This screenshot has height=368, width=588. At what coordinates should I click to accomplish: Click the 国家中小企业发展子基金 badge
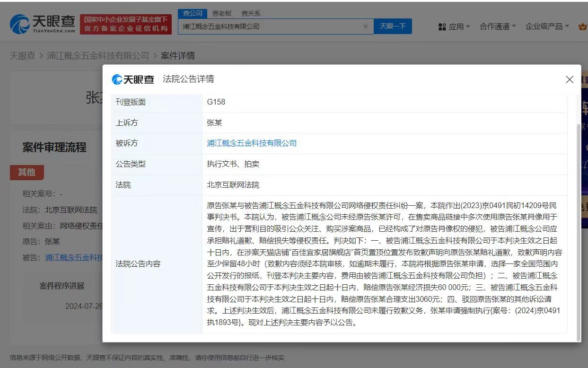click(x=125, y=22)
